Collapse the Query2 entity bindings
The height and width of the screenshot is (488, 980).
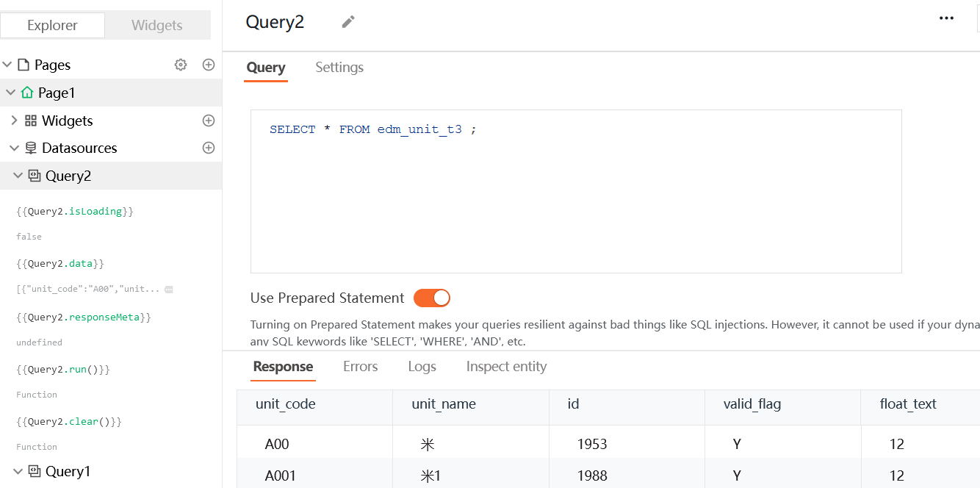[x=18, y=176]
